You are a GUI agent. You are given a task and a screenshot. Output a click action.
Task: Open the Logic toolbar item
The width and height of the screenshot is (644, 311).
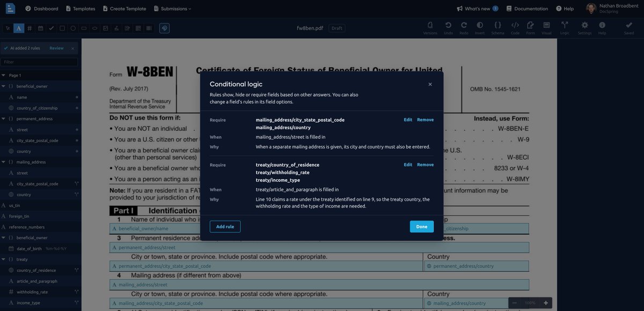tap(565, 28)
